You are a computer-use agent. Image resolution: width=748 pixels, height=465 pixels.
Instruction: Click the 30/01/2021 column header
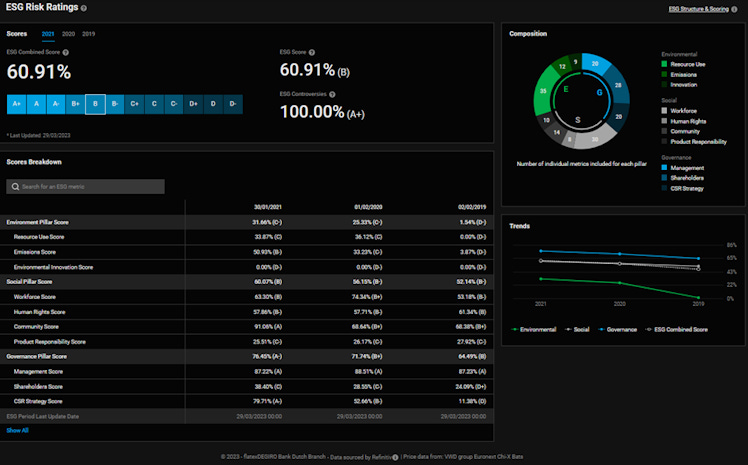(x=268, y=207)
